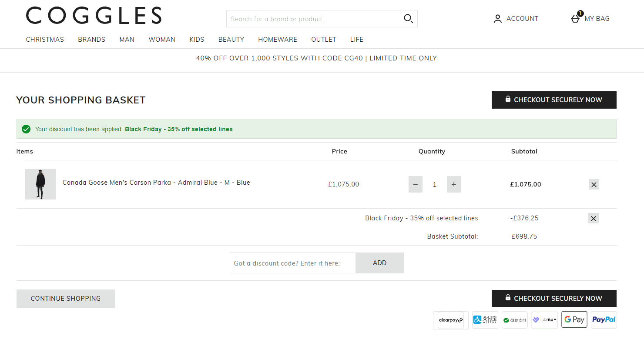Remove the Canada Goose parka from basket
Screen dimensions: 644x359
pyautogui.click(x=594, y=184)
